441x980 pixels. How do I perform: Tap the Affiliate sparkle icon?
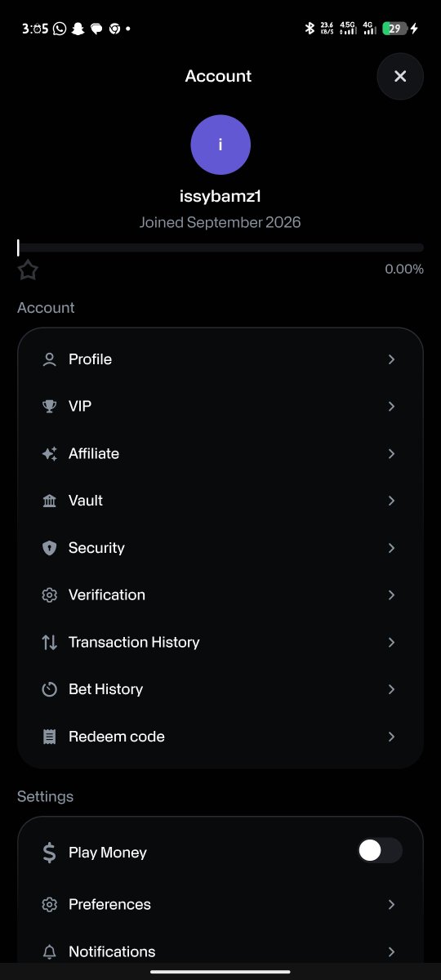click(x=50, y=453)
